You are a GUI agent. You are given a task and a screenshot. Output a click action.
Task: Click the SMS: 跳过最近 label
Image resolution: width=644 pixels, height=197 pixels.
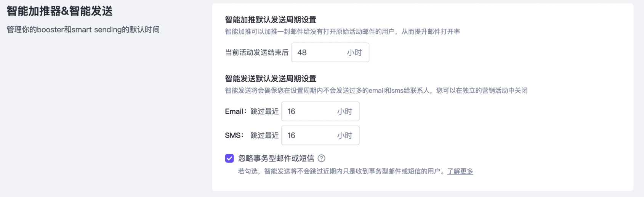pyautogui.click(x=252, y=136)
